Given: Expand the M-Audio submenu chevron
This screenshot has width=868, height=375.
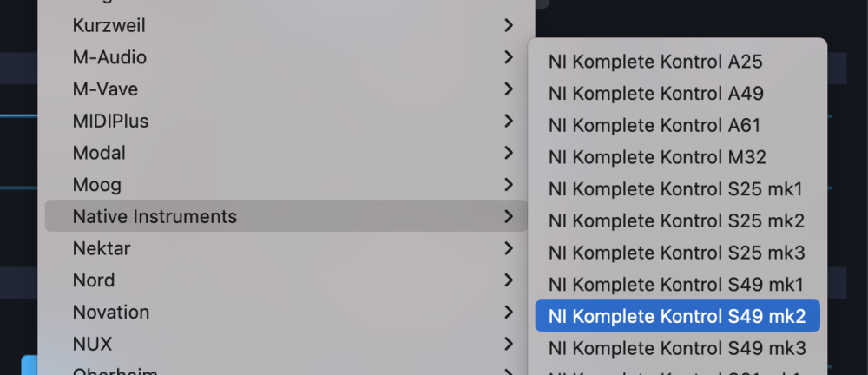Looking at the screenshot, I should coord(509,57).
